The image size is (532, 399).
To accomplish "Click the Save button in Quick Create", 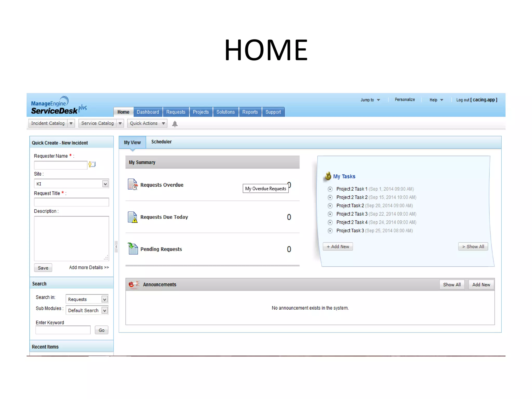I will tap(43, 268).
